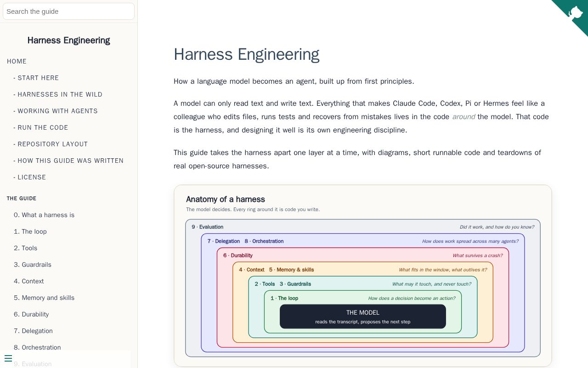The height and width of the screenshot is (368, 588).
Task: Toggle the sidebar hamburger icon
Action: click(x=8, y=358)
